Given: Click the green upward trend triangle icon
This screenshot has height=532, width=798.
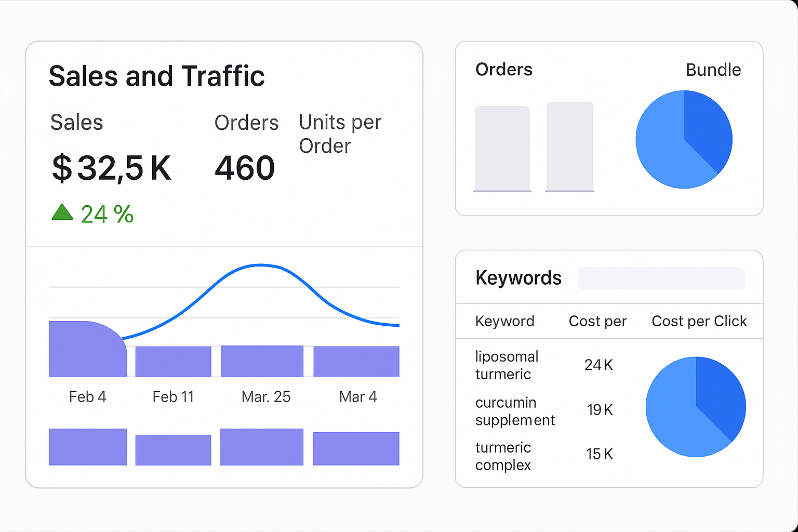Looking at the screenshot, I should pyautogui.click(x=62, y=212).
